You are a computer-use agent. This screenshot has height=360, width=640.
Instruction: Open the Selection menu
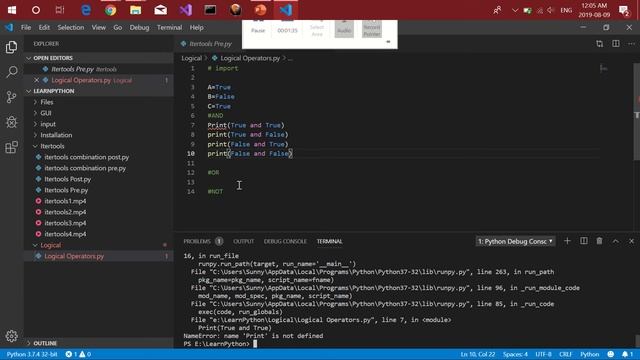click(71, 27)
